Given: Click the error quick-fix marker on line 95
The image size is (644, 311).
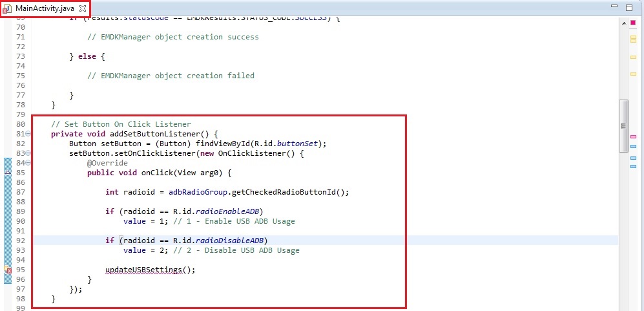Looking at the screenshot, I should tap(7, 270).
